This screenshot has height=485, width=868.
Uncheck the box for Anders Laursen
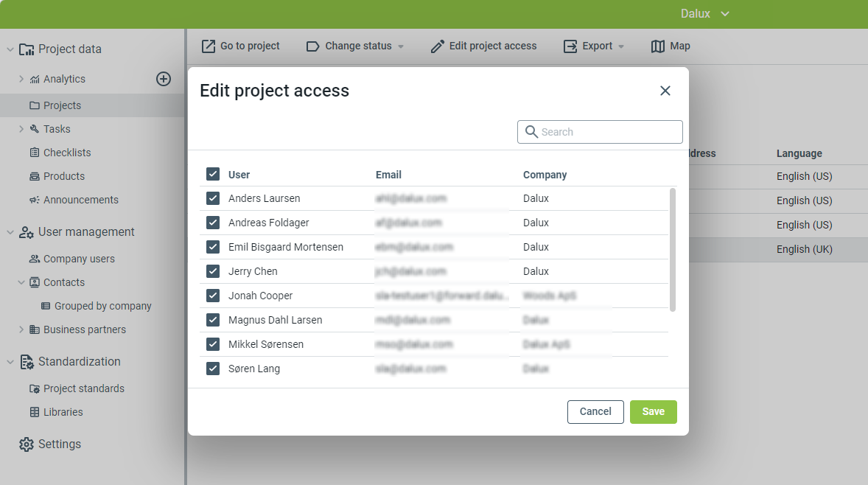tap(213, 198)
